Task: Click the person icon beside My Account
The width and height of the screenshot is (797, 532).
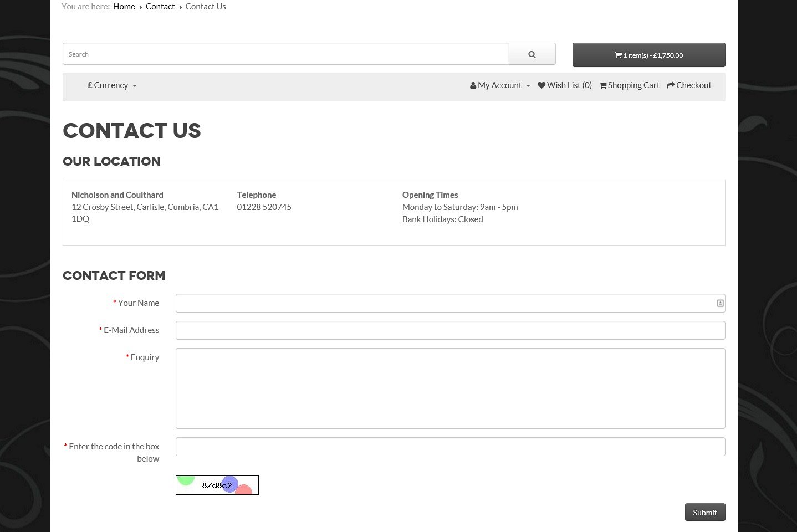Action: [473, 85]
